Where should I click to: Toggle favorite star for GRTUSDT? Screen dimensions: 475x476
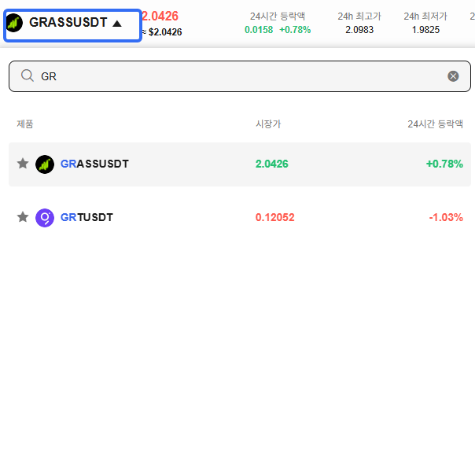coord(23,217)
